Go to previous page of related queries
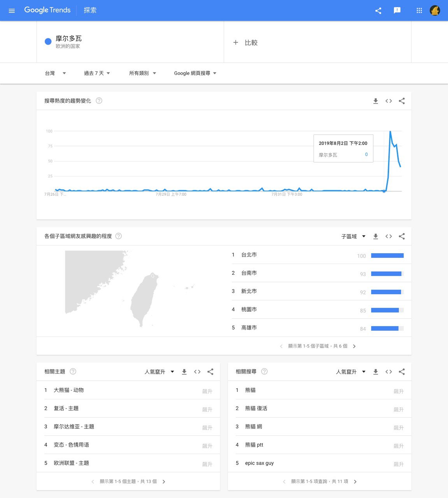The height and width of the screenshot is (498, 448). click(x=284, y=482)
